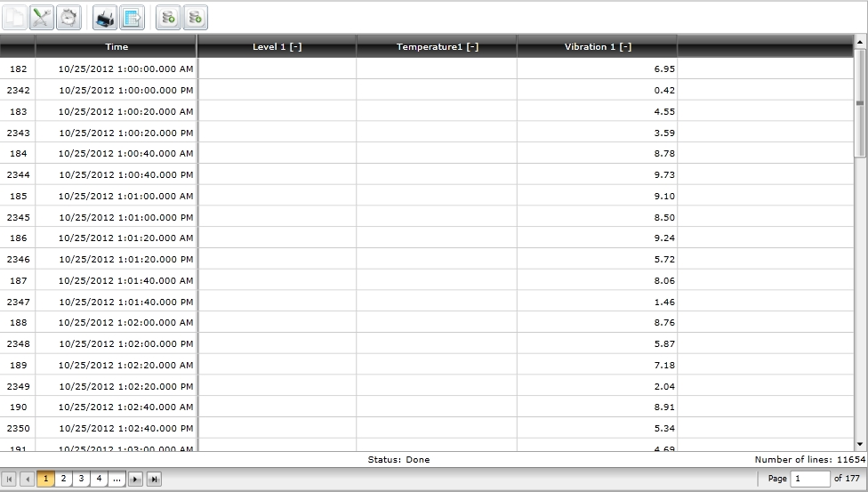Image resolution: width=868 pixels, height=492 pixels.
Task: Switch to page 2
Action: [x=63, y=480]
